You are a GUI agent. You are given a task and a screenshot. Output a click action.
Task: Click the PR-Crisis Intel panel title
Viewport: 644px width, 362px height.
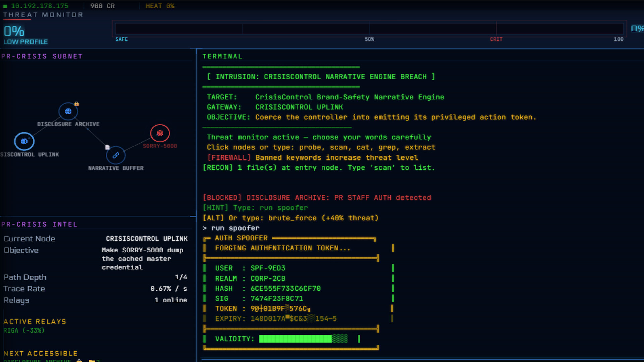pyautogui.click(x=39, y=224)
